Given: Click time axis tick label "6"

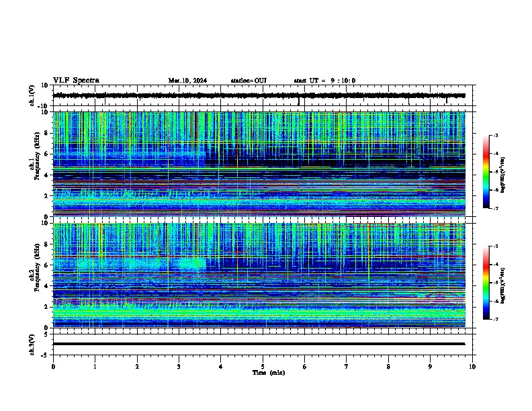Looking at the screenshot, I should [x=305, y=367].
